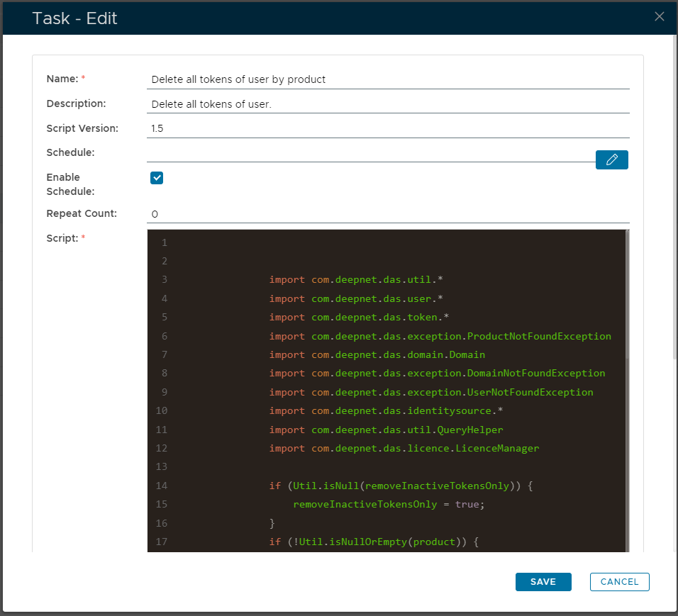Image resolution: width=678 pixels, height=616 pixels.
Task: Click line number 13 in the gutter
Action: tap(161, 466)
